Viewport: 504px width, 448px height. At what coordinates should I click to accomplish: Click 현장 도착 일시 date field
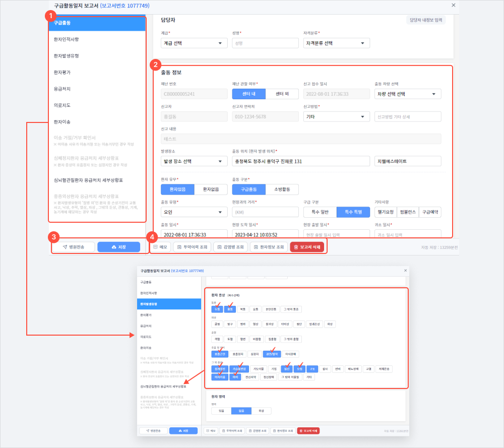(265, 234)
